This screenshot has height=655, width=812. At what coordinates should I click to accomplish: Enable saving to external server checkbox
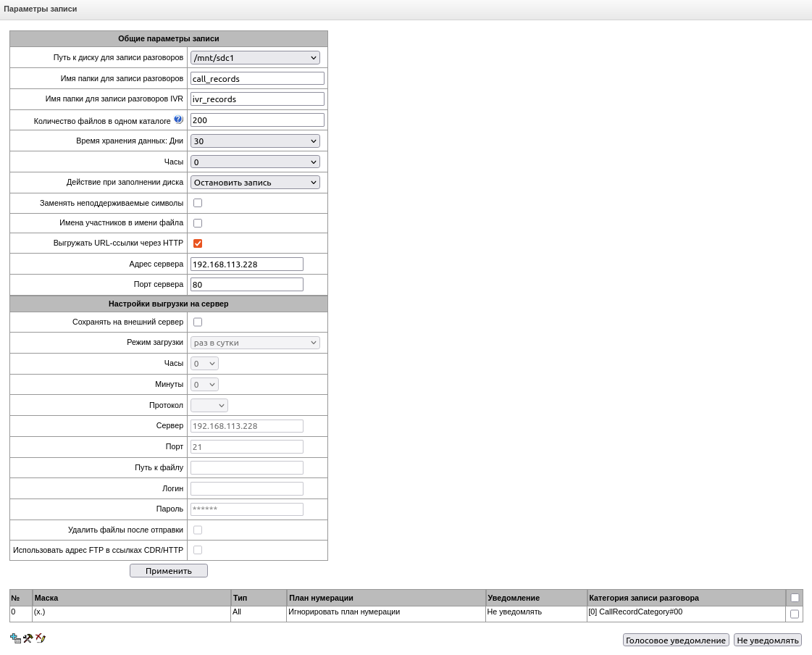tap(198, 322)
